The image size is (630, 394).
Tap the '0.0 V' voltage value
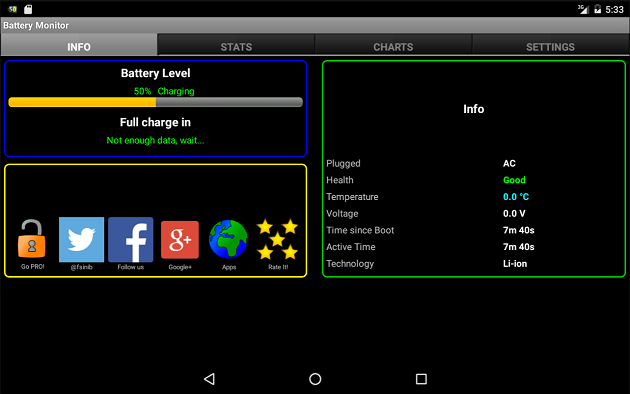(x=514, y=214)
